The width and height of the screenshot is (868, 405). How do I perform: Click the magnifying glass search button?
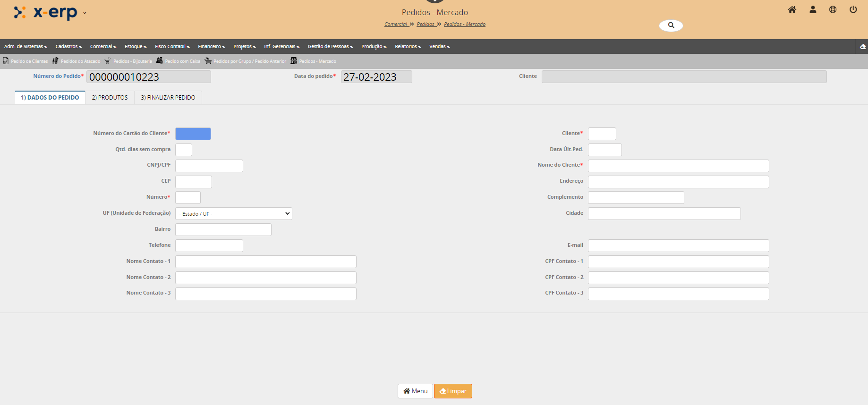[671, 25]
